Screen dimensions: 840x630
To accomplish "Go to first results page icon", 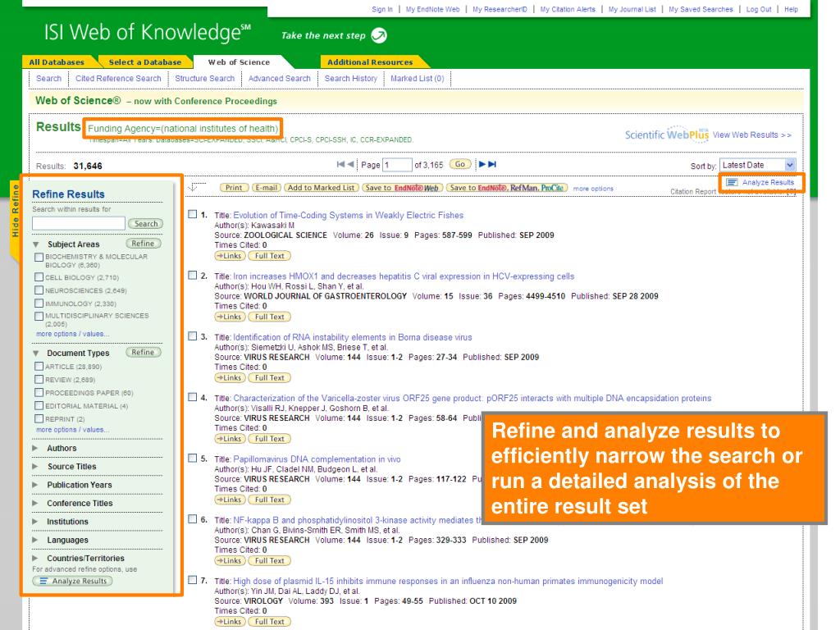I will [x=340, y=164].
